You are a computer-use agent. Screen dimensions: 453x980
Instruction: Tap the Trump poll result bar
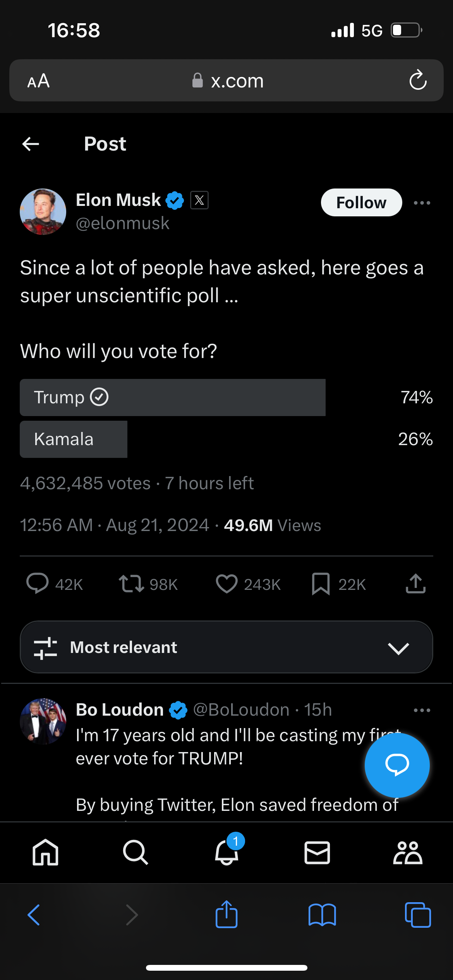173,397
